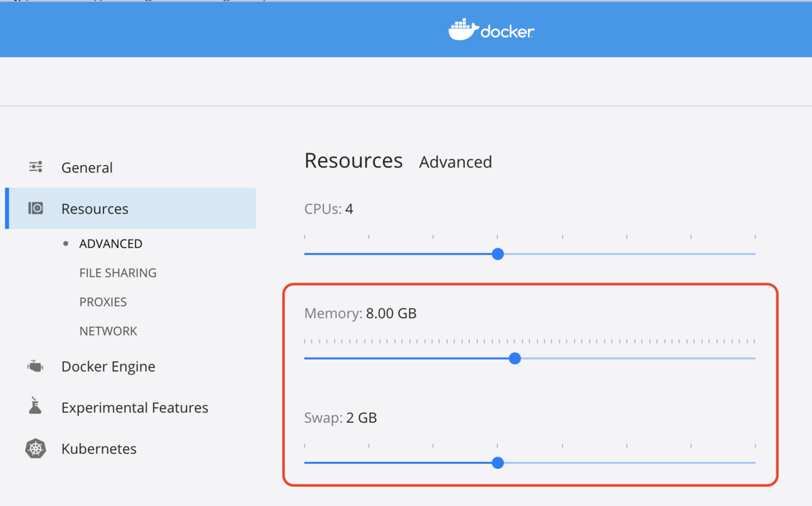812x506 pixels.
Task: Click the Docker Engine whale icon
Action: click(x=35, y=366)
